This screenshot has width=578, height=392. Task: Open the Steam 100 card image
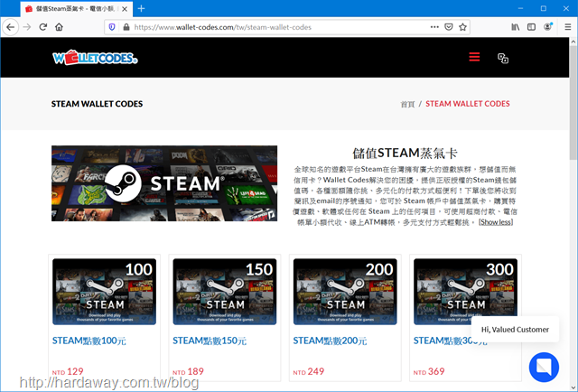[105, 292]
